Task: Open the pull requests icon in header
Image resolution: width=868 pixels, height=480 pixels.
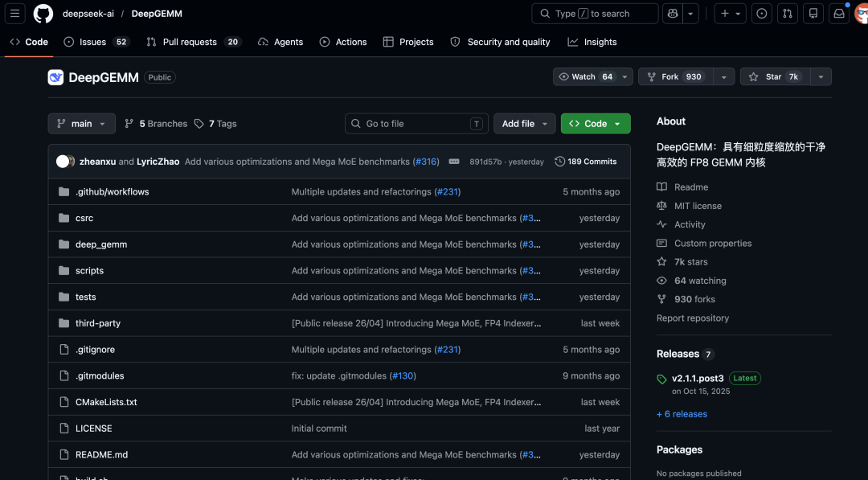Action: [788, 14]
